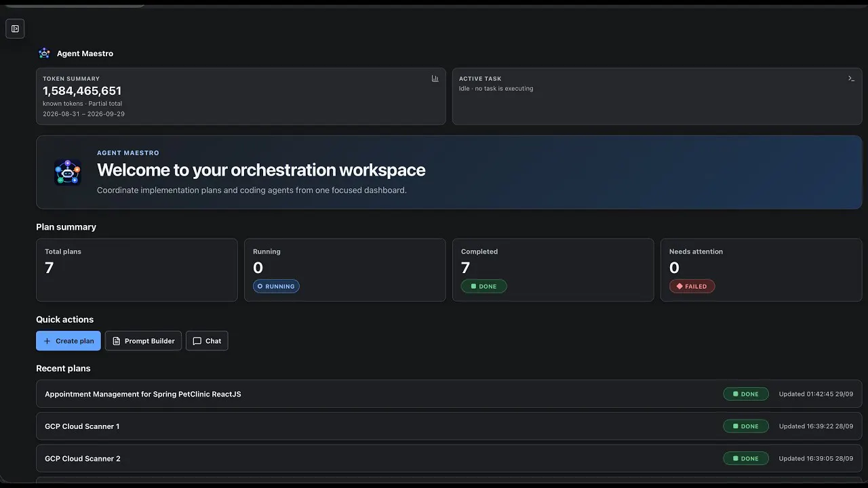
Task: Click 'Welcome to your orchestration workspace' heading
Action: [261, 170]
